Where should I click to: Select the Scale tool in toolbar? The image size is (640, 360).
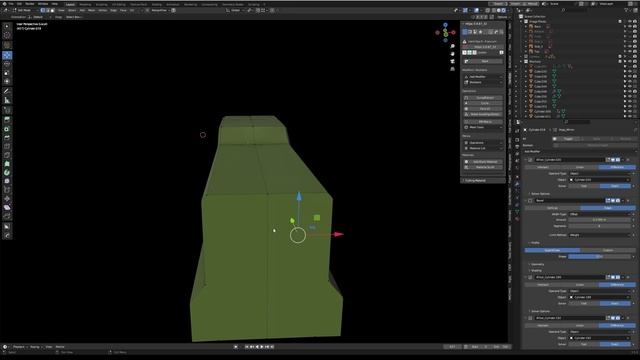(x=7, y=73)
